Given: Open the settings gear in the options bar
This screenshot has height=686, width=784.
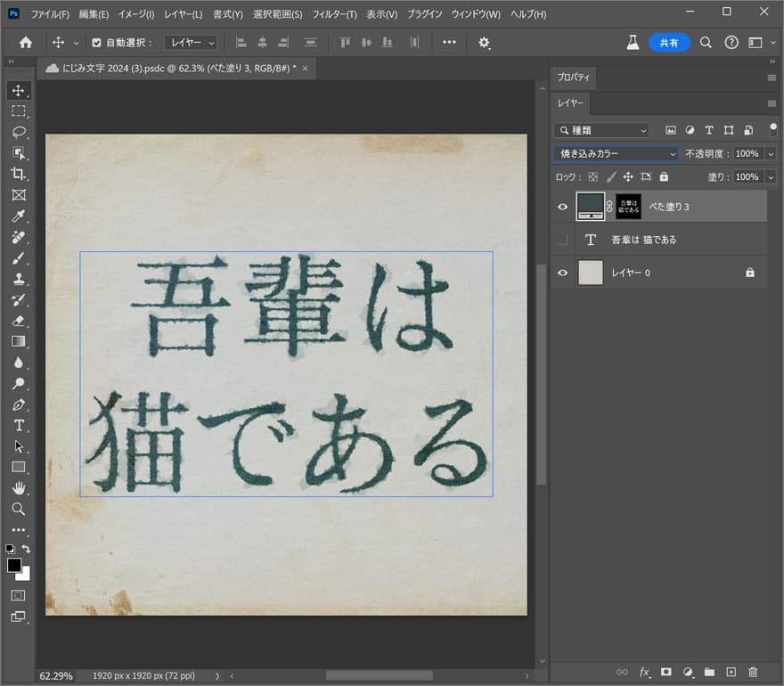Looking at the screenshot, I should click(484, 43).
